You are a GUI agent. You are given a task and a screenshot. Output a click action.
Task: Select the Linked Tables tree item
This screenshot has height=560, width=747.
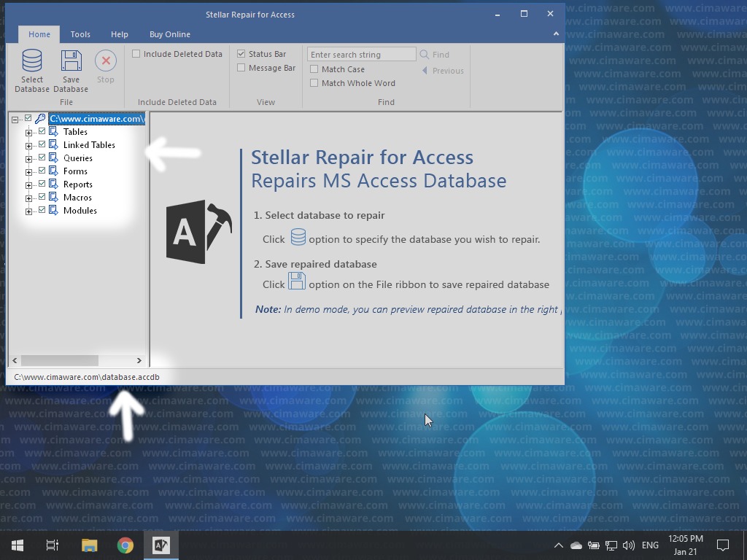pyautogui.click(x=89, y=145)
